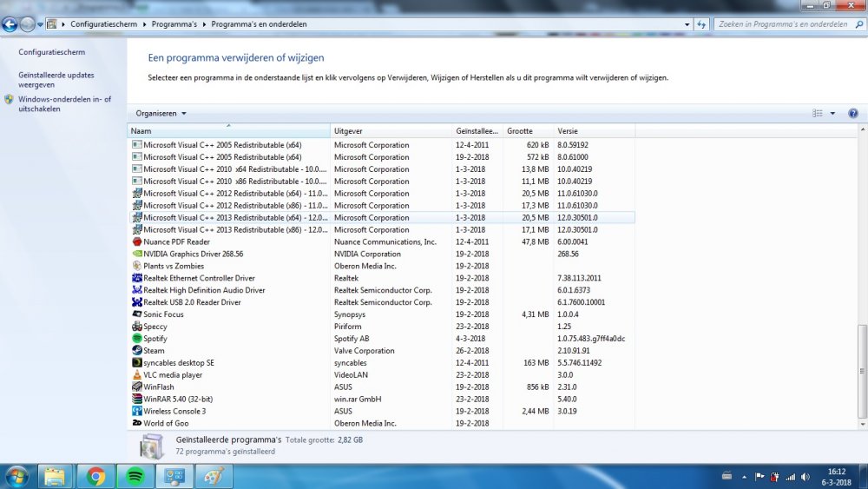The width and height of the screenshot is (868, 489).
Task: Click the VLC media player cone icon
Action: pos(137,375)
